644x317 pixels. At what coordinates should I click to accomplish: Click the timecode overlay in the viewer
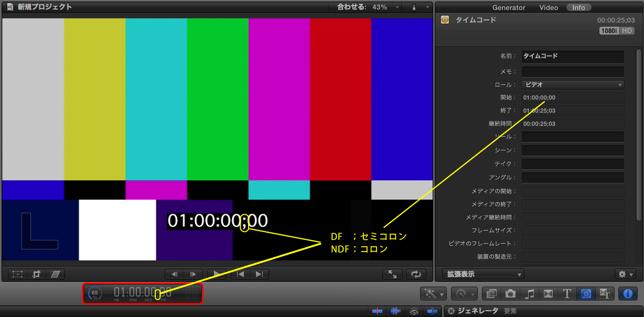coord(218,221)
